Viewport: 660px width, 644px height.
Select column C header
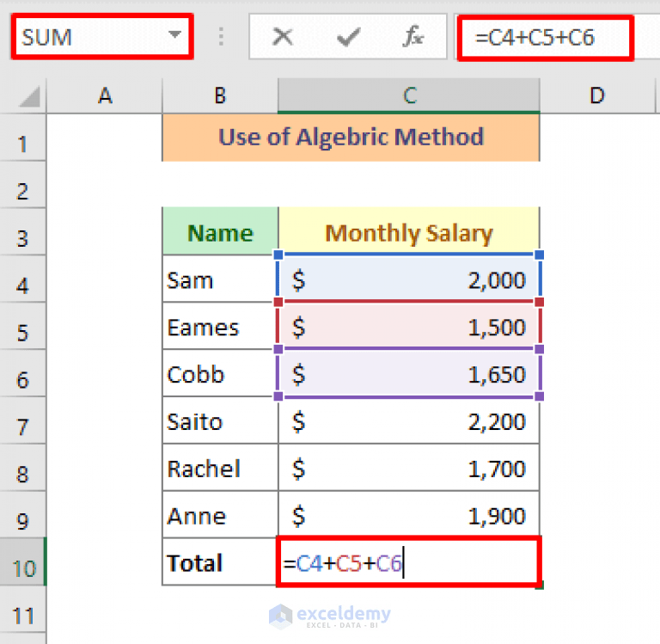click(x=409, y=95)
